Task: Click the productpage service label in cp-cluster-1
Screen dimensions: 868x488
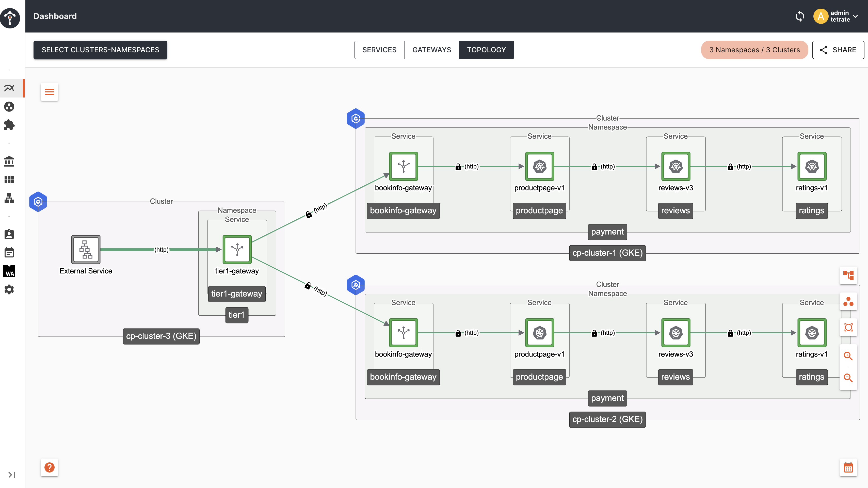Action: tap(539, 210)
